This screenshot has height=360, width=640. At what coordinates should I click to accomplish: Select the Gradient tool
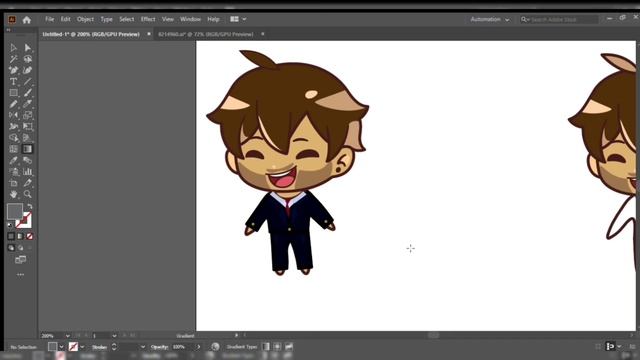(27, 149)
